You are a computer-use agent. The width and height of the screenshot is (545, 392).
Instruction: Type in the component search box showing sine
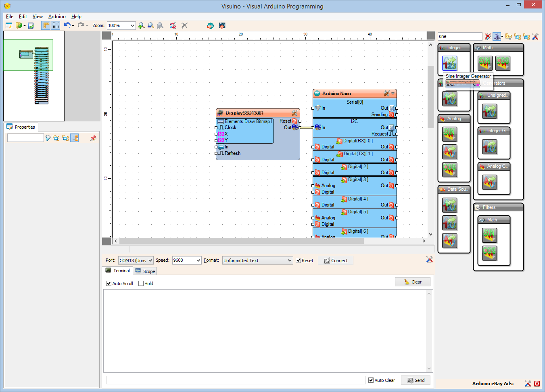(459, 36)
